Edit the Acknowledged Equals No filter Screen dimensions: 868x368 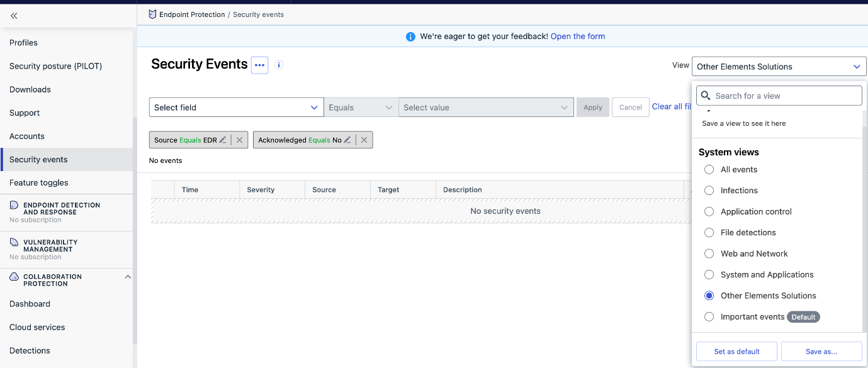coord(347,140)
